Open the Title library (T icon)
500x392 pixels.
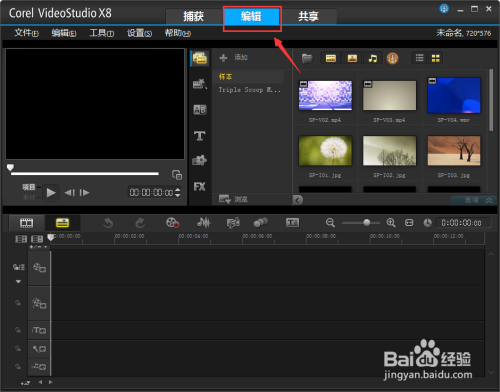tap(200, 136)
